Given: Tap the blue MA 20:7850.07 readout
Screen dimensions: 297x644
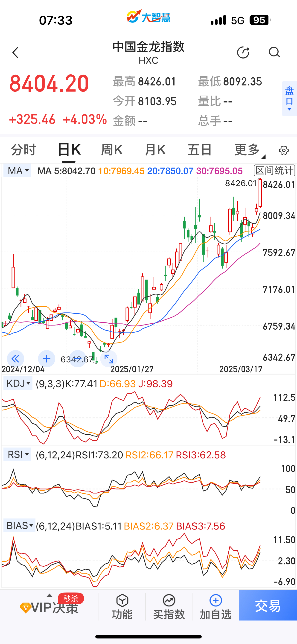Looking at the screenshot, I should point(170,171).
